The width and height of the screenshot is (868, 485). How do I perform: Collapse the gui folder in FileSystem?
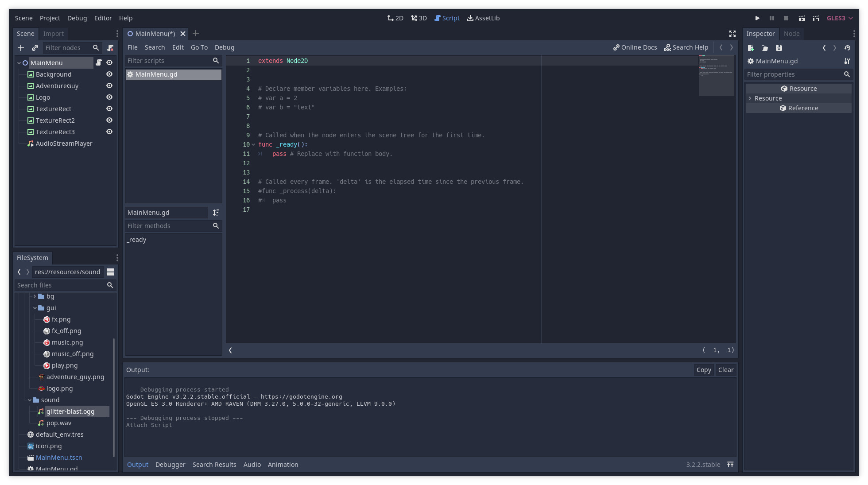(x=35, y=308)
